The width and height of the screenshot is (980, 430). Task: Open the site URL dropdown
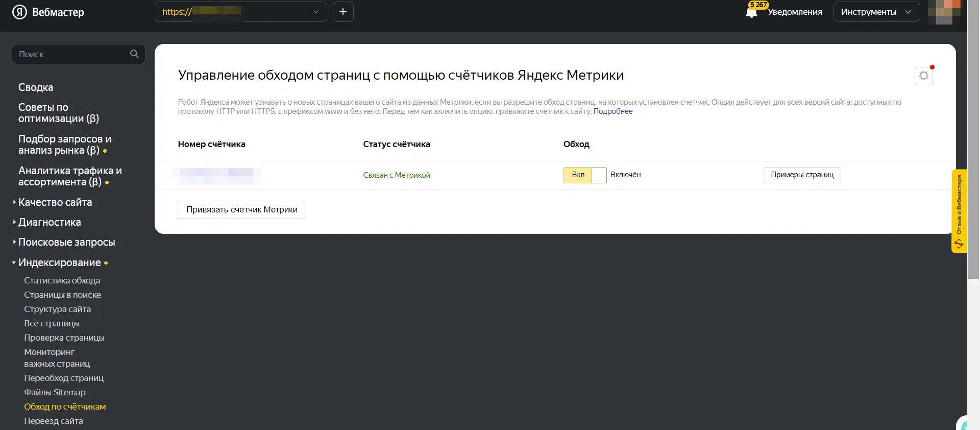click(241, 12)
